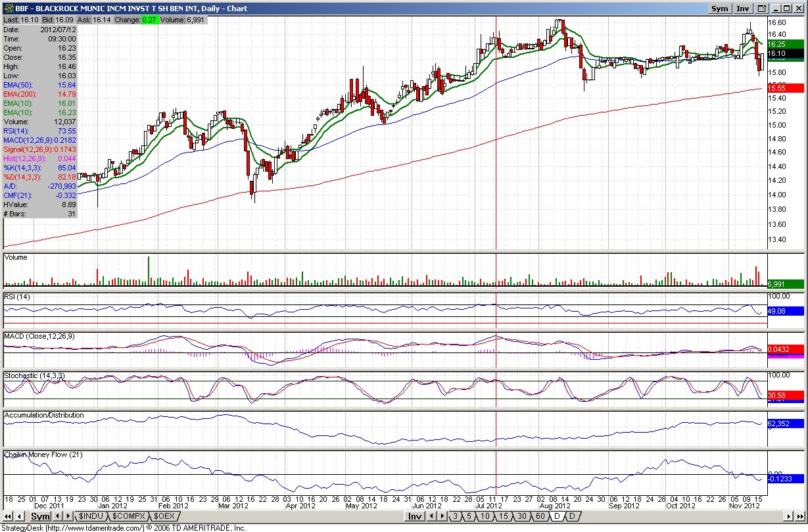This screenshot has width=808, height=532.
Task: Click the %D(14,3,3) 82.18 row
Action: click(40, 178)
